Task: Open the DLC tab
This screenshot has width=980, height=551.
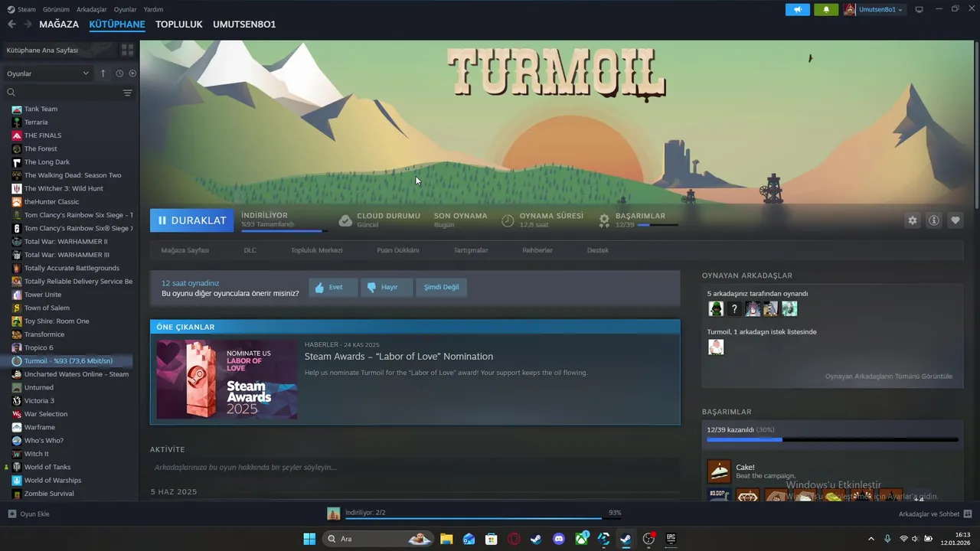Action: click(x=250, y=250)
